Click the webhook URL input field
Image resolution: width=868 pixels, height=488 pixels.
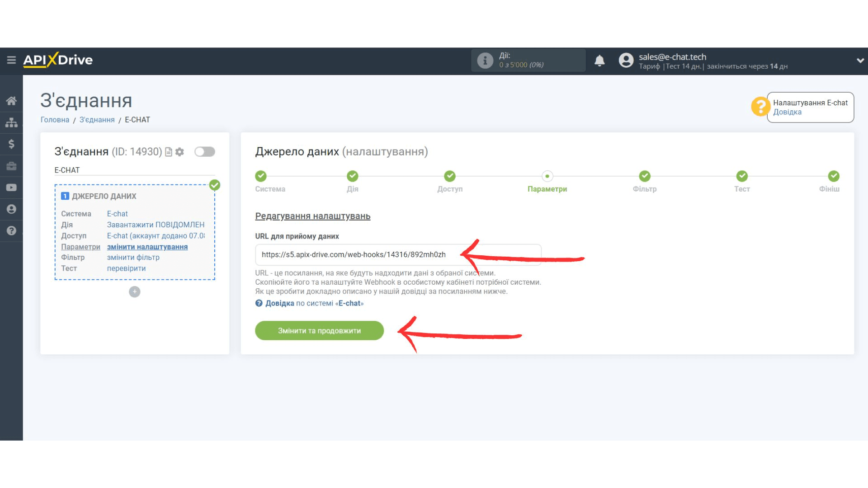point(398,255)
